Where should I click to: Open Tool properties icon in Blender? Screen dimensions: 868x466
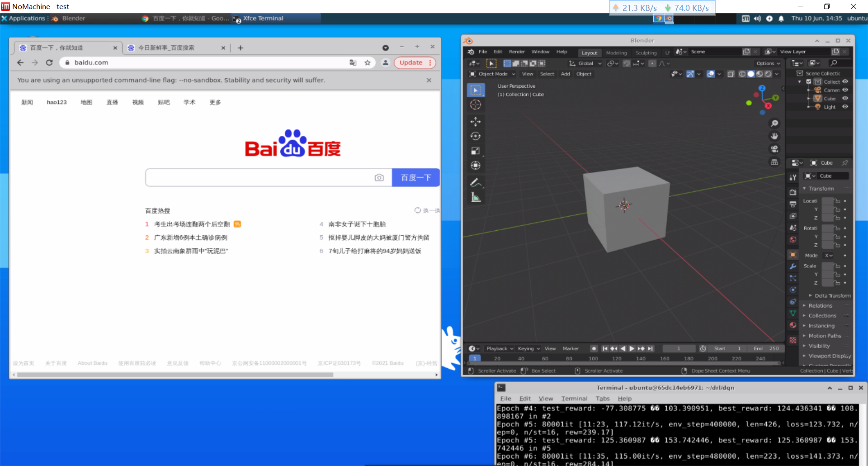tap(793, 178)
